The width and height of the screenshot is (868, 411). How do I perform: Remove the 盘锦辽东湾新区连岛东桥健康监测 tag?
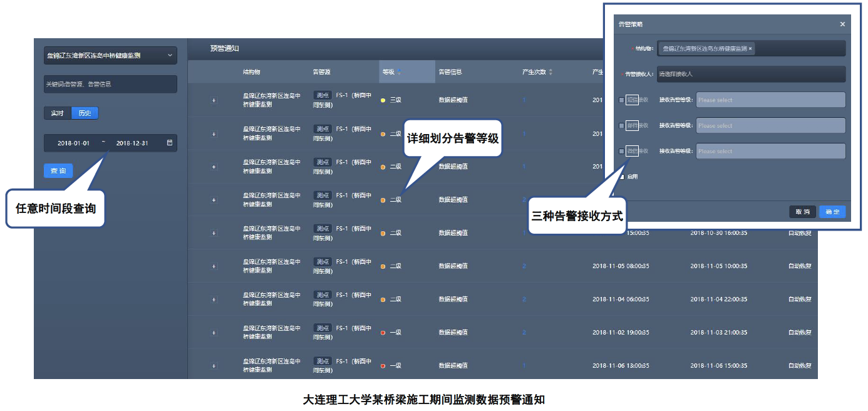(750, 48)
